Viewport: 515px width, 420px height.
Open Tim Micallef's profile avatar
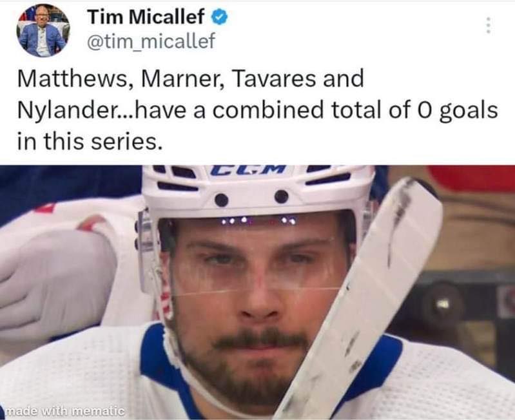pyautogui.click(x=43, y=30)
